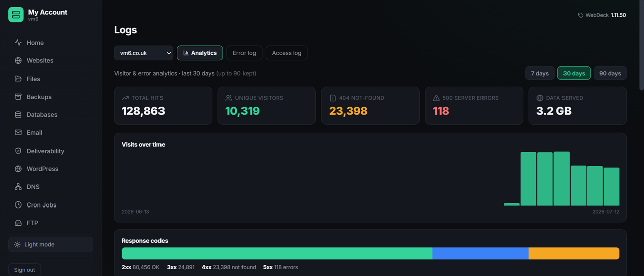The image size is (644, 276).
Task: Click the 3.2 GB data served value
Action: click(554, 111)
